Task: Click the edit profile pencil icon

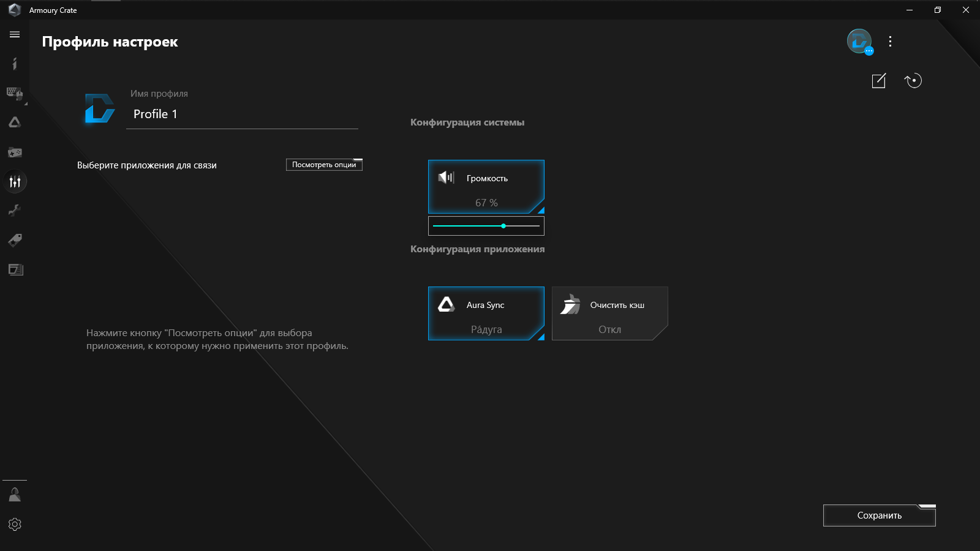Action: point(879,81)
